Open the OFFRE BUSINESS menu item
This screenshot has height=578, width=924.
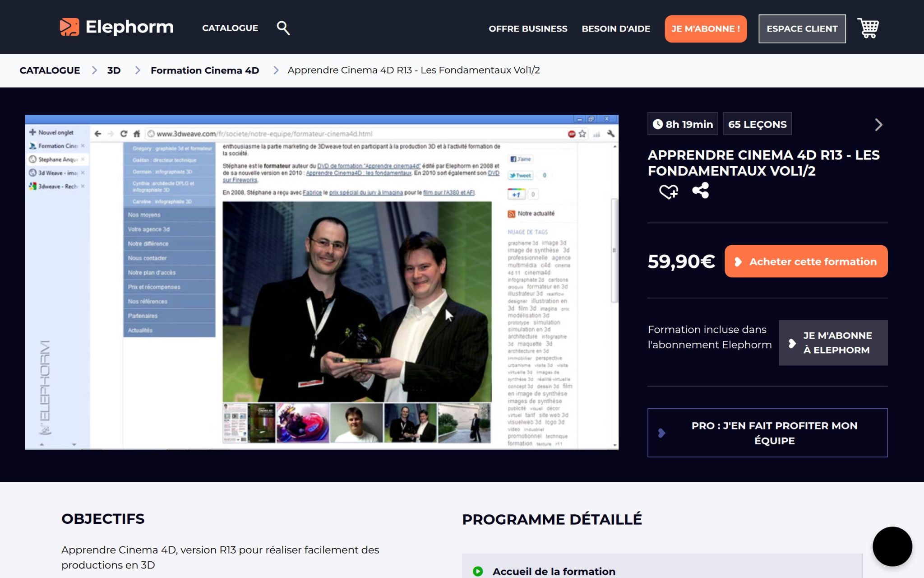click(x=528, y=29)
